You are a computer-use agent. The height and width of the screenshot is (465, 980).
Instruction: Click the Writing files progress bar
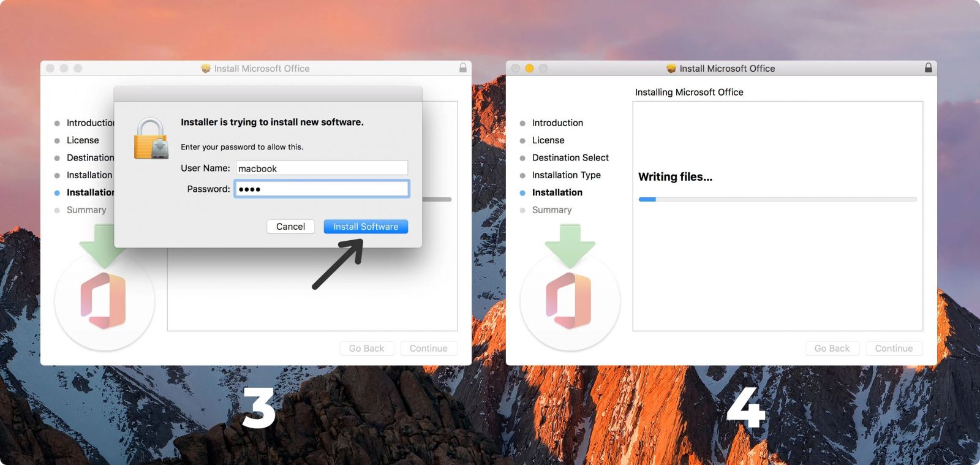(777, 199)
